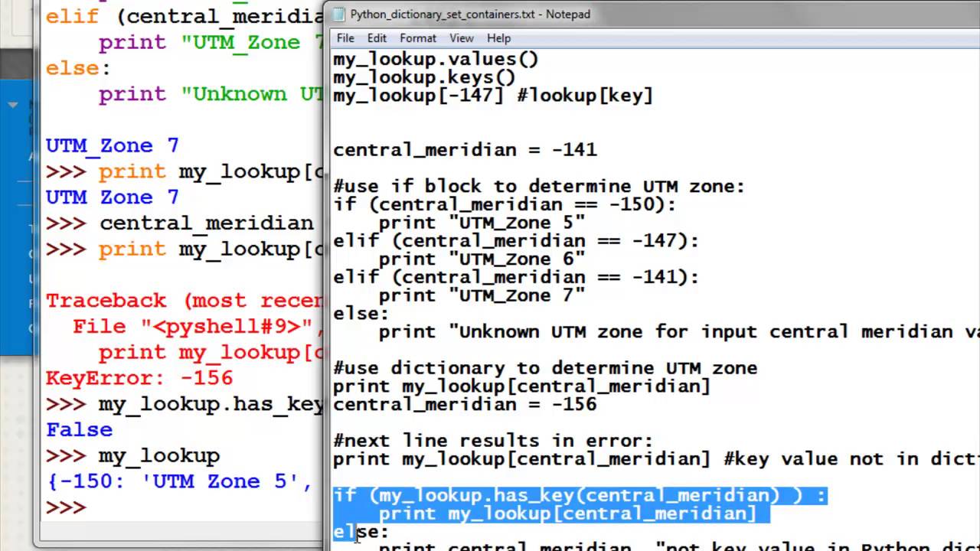Click the highlighted "if (my_lookup.has_key(central_meridian) ) :" line
The width and height of the screenshot is (980, 551).
pyautogui.click(x=580, y=495)
